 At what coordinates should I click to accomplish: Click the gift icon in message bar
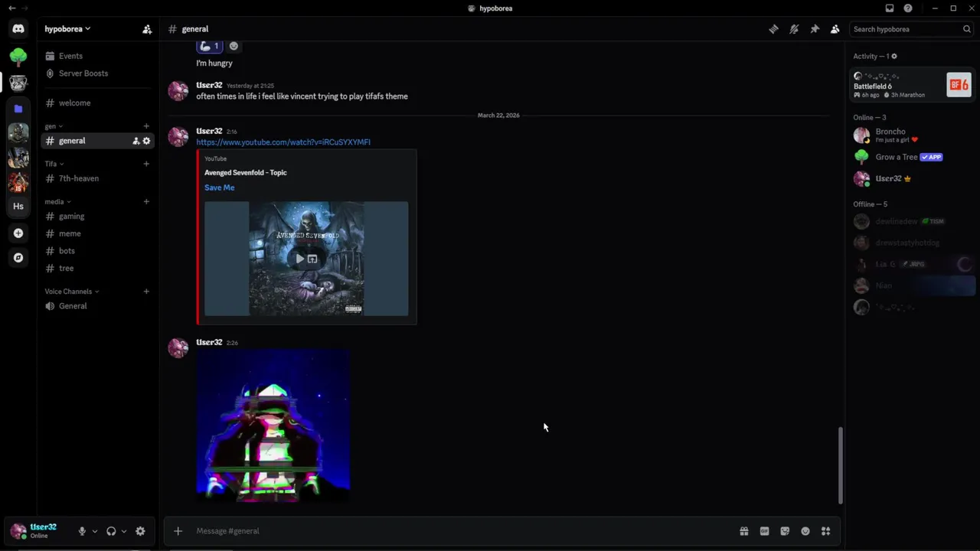[744, 531]
